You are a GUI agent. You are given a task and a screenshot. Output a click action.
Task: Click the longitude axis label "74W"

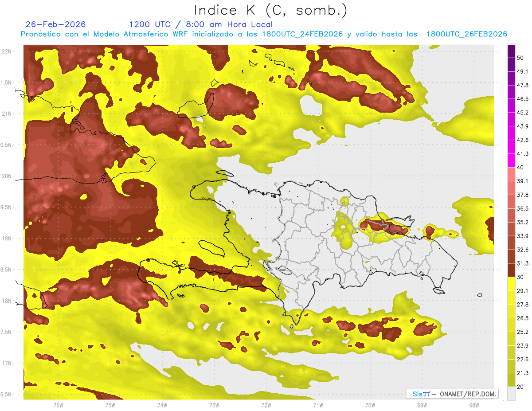coord(162,405)
